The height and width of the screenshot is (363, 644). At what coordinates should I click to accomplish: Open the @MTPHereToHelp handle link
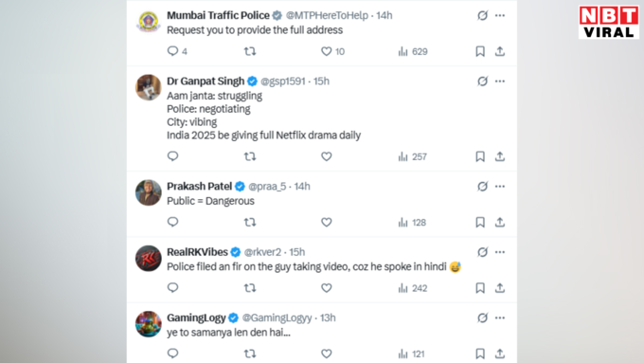[327, 15]
